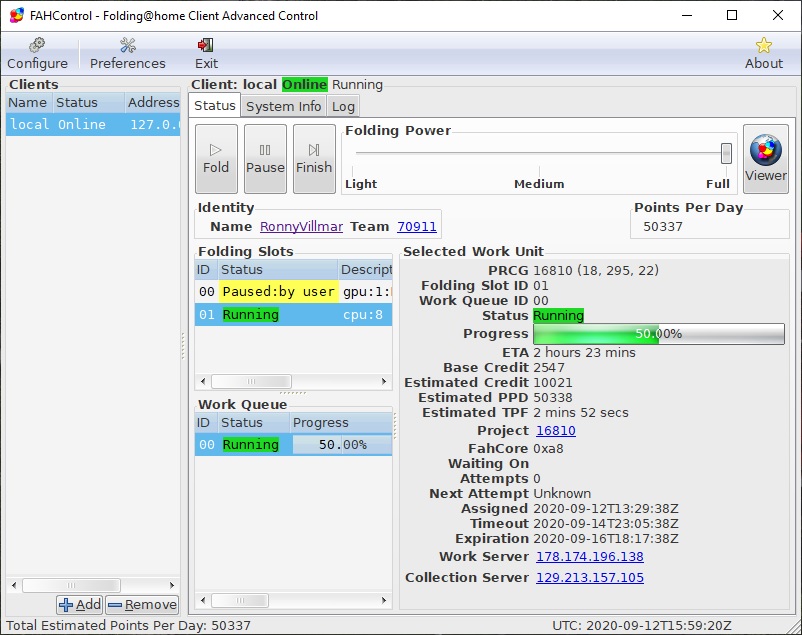This screenshot has width=802, height=635.
Task: Select work queue row 00 Running
Action: pos(294,444)
